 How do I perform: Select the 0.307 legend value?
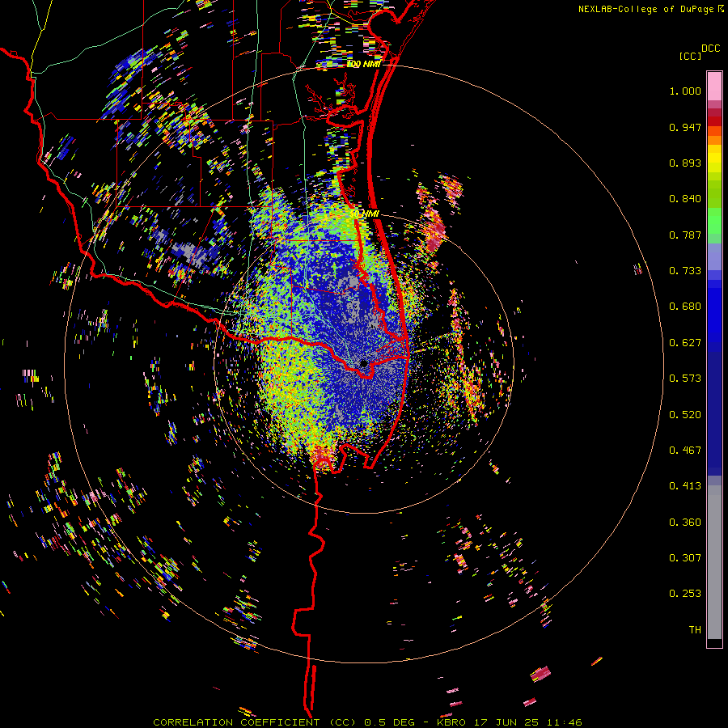tap(685, 558)
